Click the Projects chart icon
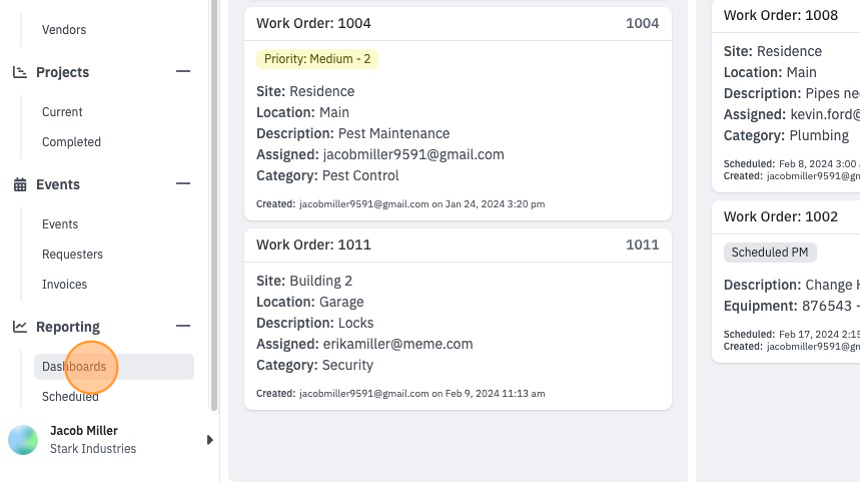Viewport: 860px width, 482px height. (20, 72)
